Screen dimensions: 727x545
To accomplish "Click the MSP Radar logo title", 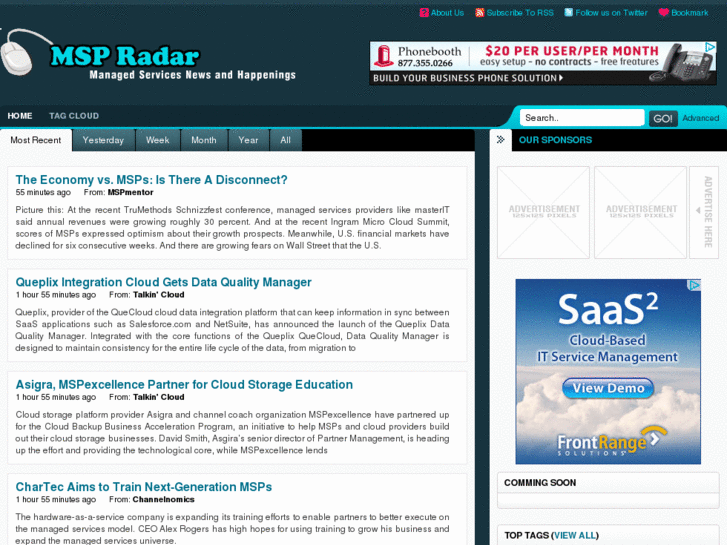I will [125, 56].
